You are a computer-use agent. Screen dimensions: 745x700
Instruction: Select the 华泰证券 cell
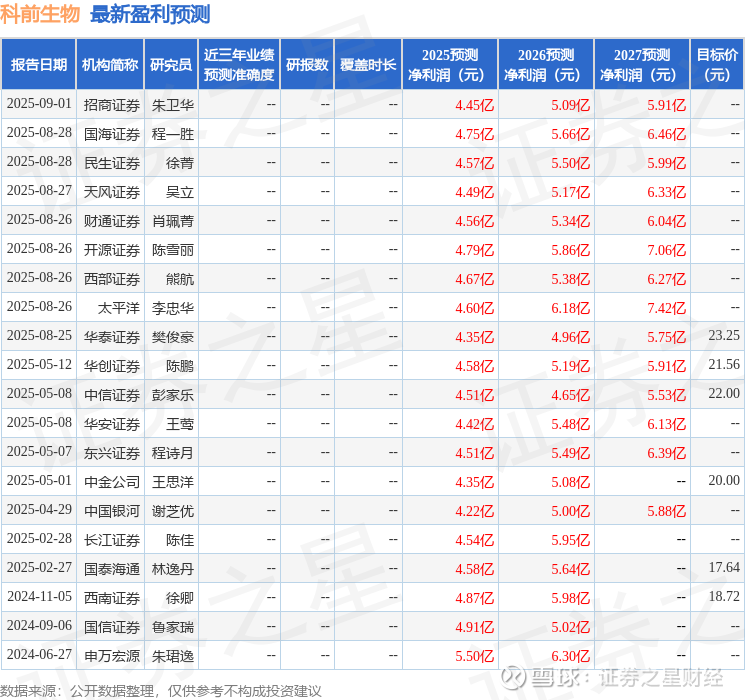click(x=112, y=337)
